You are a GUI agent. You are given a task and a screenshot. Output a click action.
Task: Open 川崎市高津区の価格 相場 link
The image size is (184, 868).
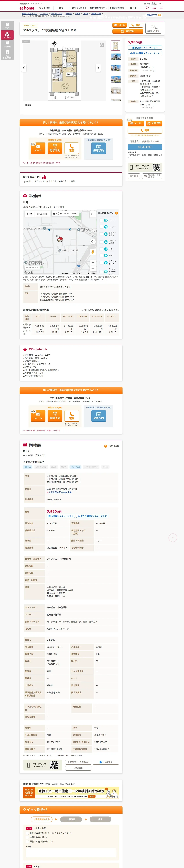60,492
